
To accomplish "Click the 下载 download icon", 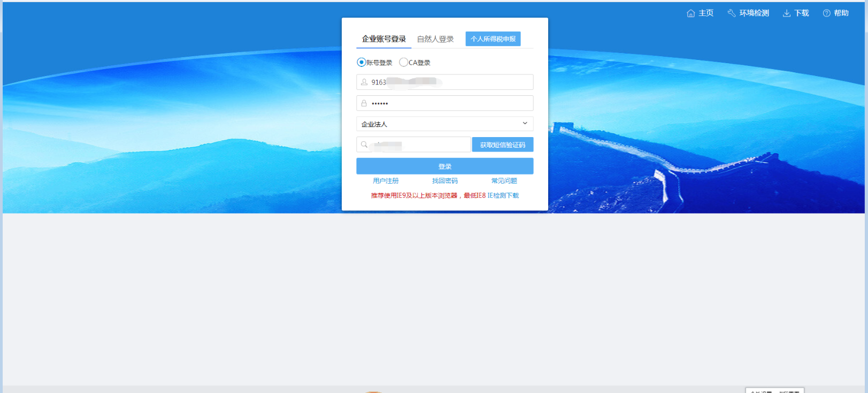I will 786,13.
